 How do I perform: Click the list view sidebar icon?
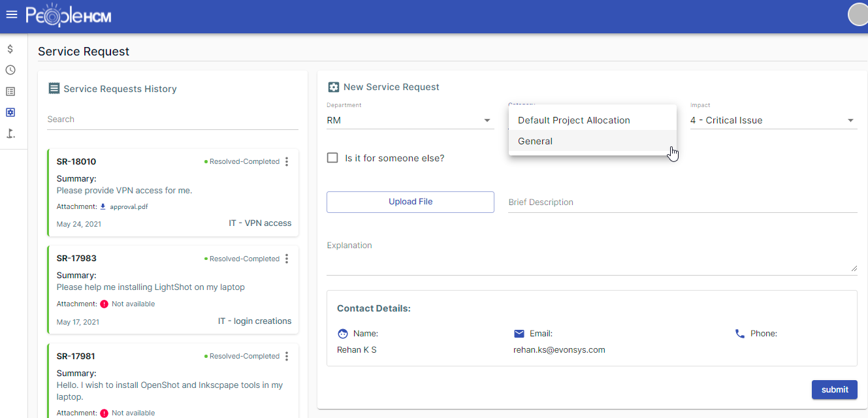(10, 91)
